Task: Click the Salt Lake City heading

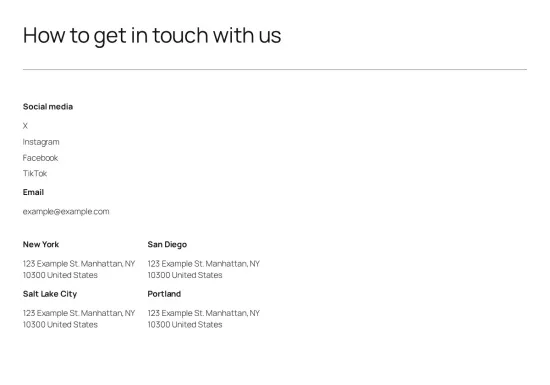Action: pos(50,294)
